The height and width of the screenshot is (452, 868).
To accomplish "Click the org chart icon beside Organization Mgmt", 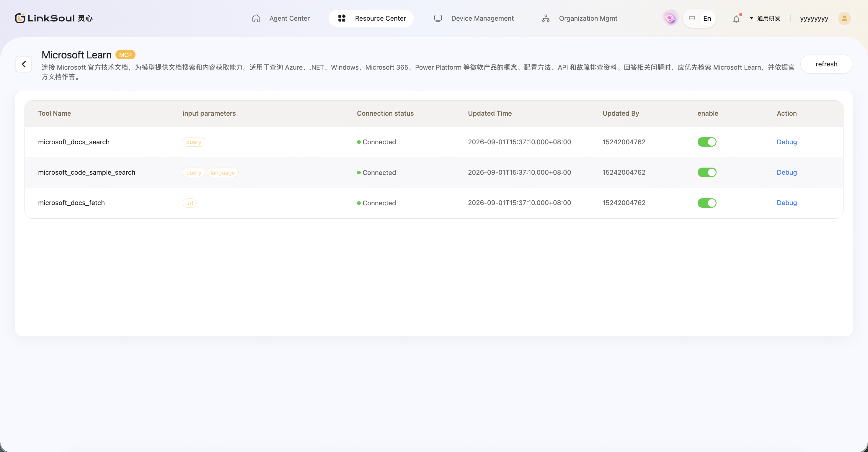I will point(546,18).
